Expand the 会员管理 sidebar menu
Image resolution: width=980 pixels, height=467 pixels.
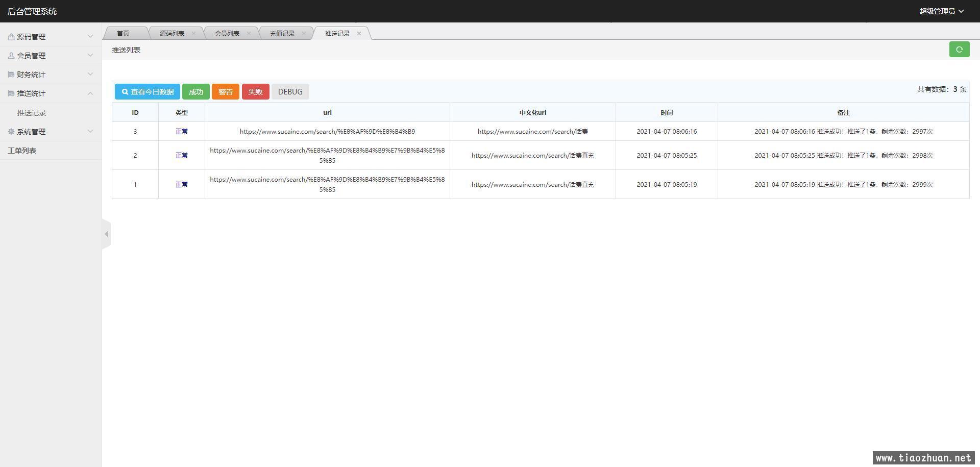pos(50,56)
